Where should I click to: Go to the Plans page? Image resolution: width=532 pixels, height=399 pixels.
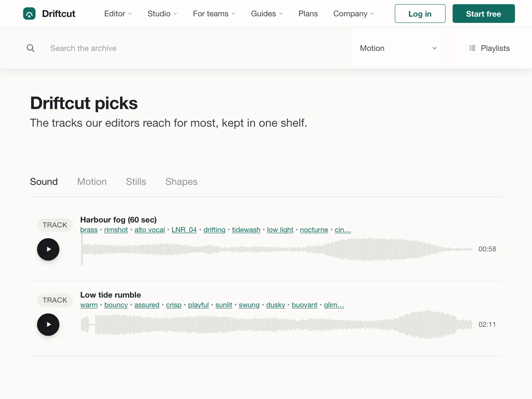coord(308,14)
